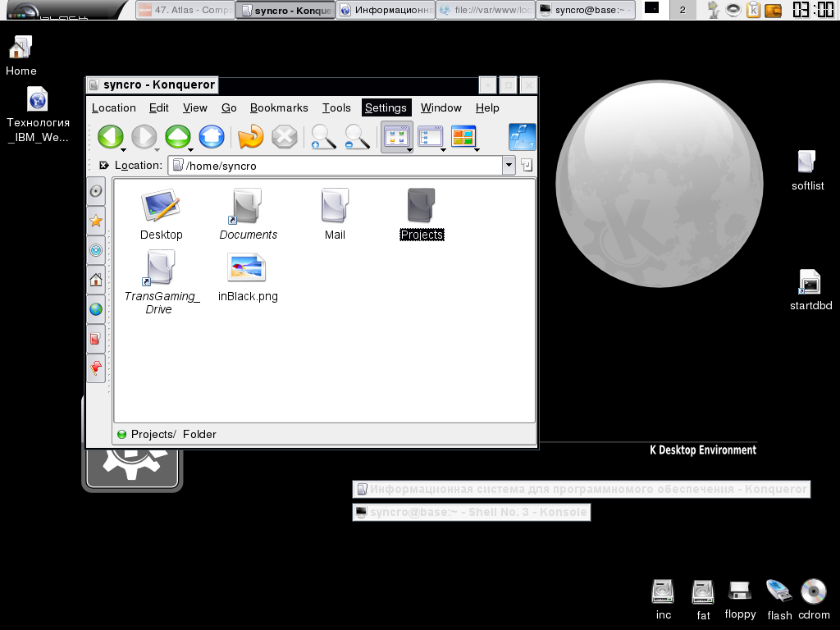Screen dimensions: 840x630
Task: Open the Go menu
Action: (x=229, y=107)
